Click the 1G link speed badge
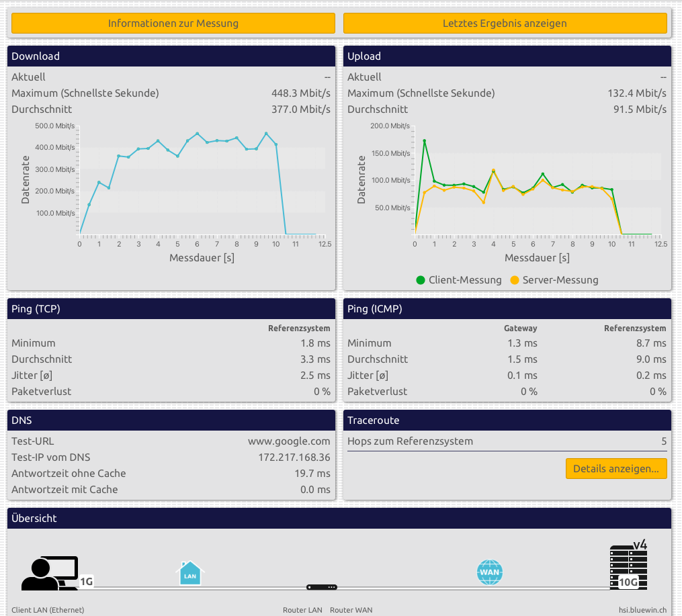This screenshot has width=682, height=616. pyautogui.click(x=86, y=581)
